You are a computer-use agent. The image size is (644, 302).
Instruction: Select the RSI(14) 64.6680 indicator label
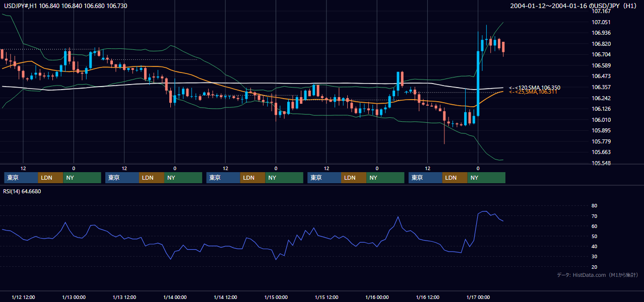click(22, 191)
